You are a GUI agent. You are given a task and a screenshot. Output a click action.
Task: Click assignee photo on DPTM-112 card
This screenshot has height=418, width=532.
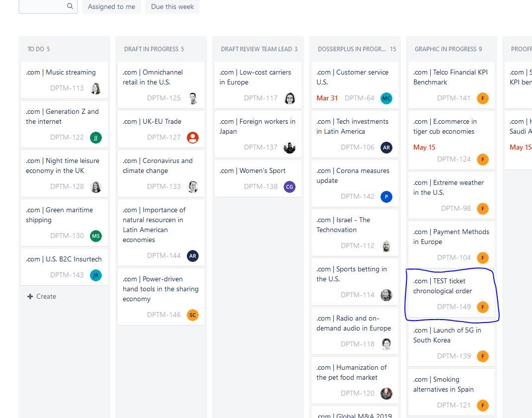pyautogui.click(x=386, y=246)
